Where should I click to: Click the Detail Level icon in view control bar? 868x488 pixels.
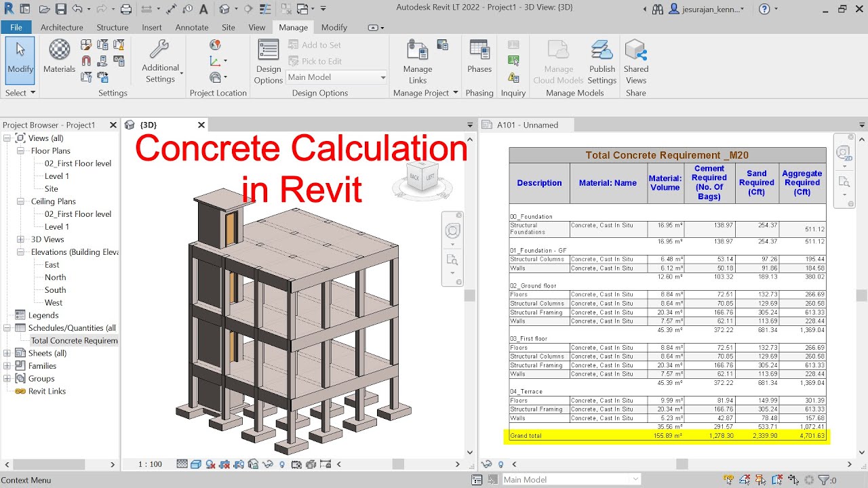[182, 464]
